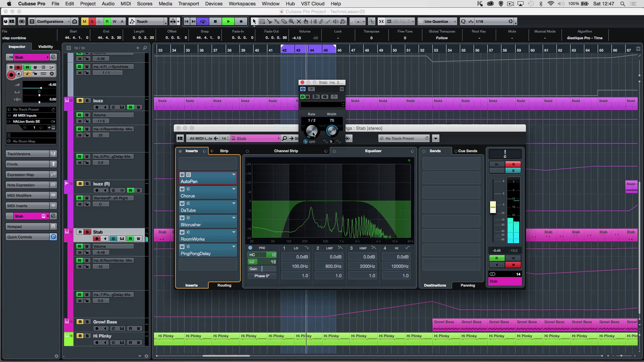The height and width of the screenshot is (362, 644).
Task: Toggle global Write automation W button
Action: pyautogui.click(x=114, y=22)
